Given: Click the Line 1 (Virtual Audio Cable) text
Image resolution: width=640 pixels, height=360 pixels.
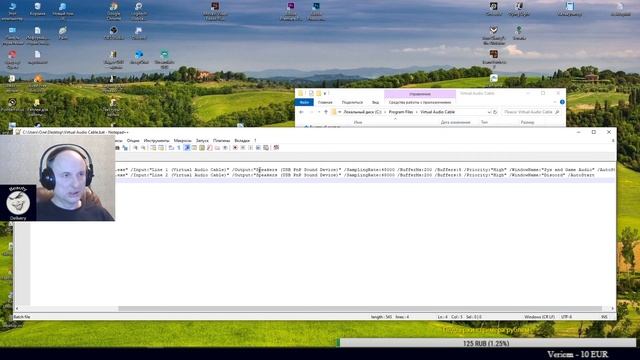Looking at the screenshot, I should point(190,169).
